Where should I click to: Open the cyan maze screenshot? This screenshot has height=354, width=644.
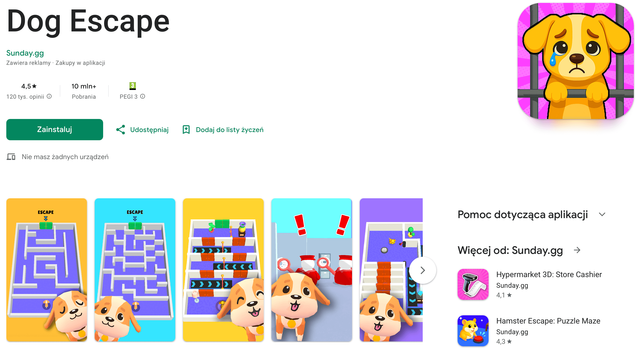click(x=135, y=270)
